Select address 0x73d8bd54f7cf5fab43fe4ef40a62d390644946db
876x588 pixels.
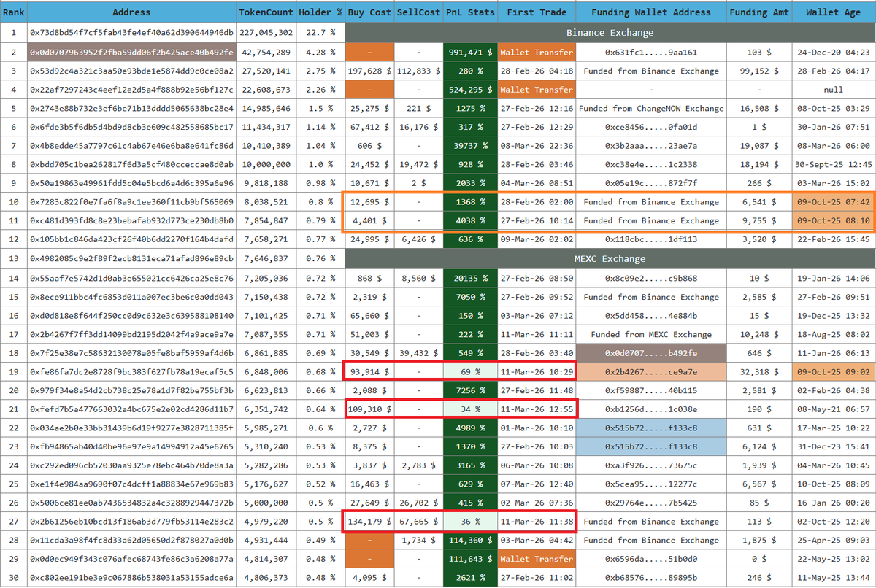click(x=131, y=33)
